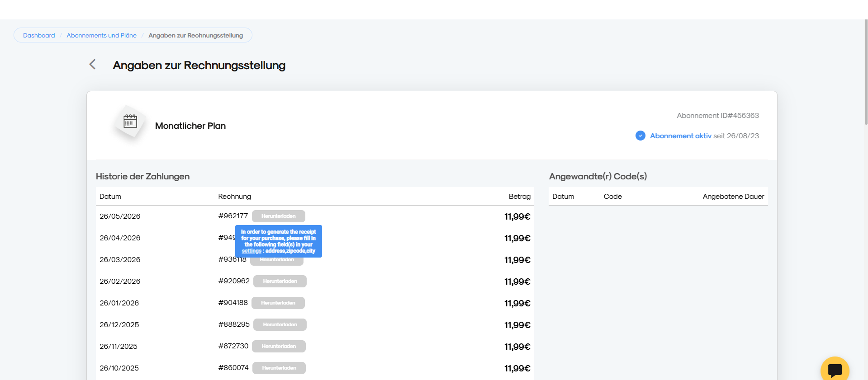Download invoice #872730

point(279,346)
